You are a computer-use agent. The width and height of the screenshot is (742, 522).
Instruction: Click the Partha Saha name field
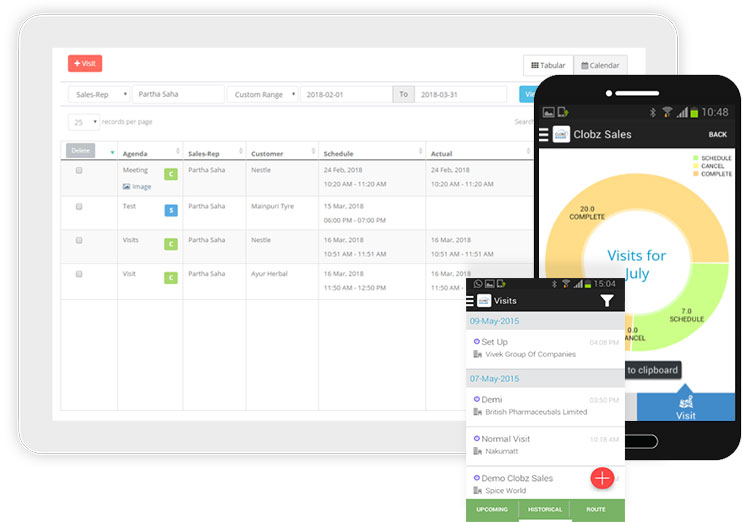178,94
